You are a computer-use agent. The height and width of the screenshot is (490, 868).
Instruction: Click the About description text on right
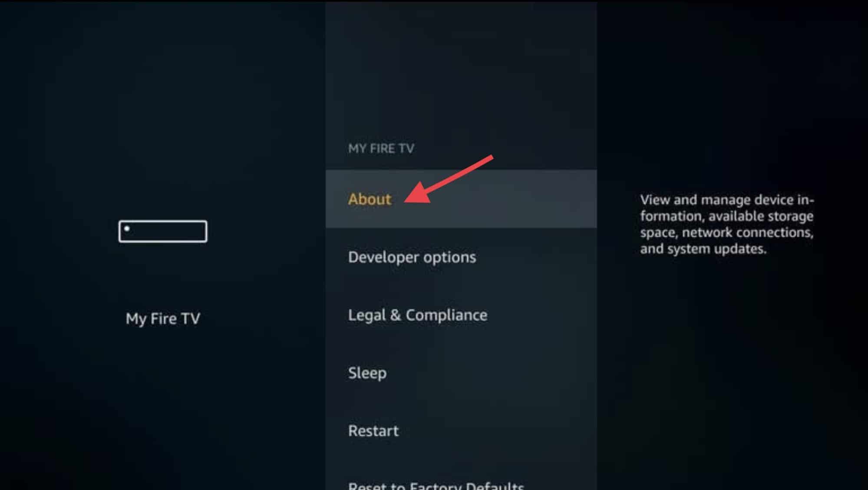pos(727,224)
